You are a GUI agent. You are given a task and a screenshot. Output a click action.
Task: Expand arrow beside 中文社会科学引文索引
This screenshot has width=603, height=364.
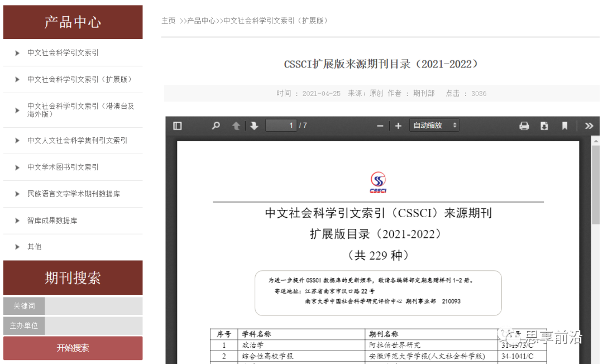click(x=17, y=53)
